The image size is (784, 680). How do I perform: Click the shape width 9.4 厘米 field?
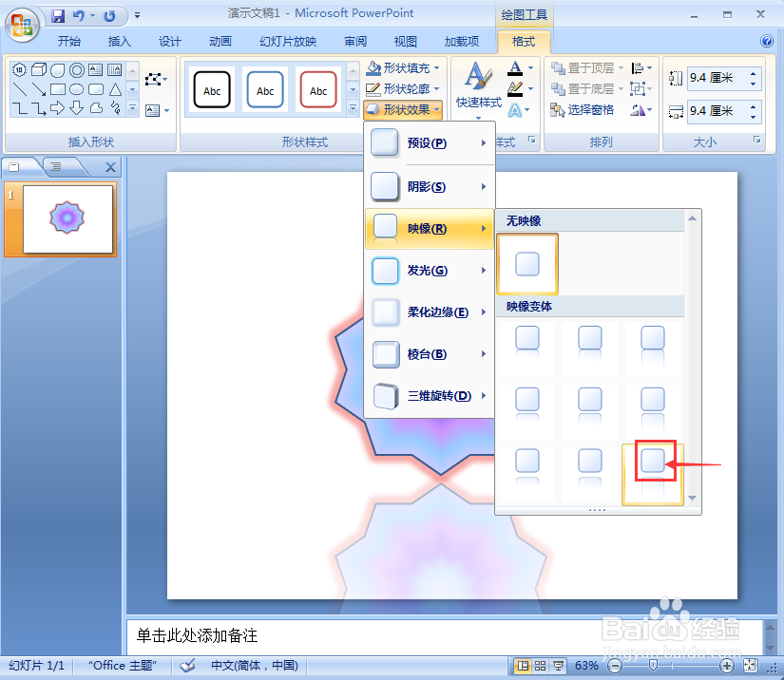tap(717, 111)
